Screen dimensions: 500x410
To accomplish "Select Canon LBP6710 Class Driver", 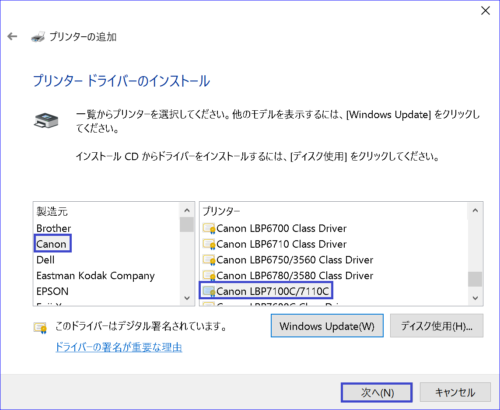I will tap(281, 244).
